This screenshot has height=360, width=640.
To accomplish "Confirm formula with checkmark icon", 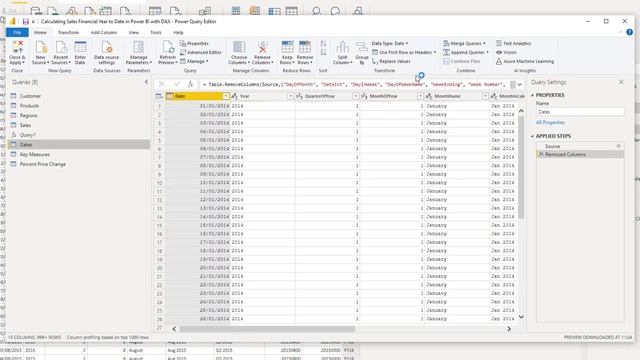I will [x=177, y=84].
